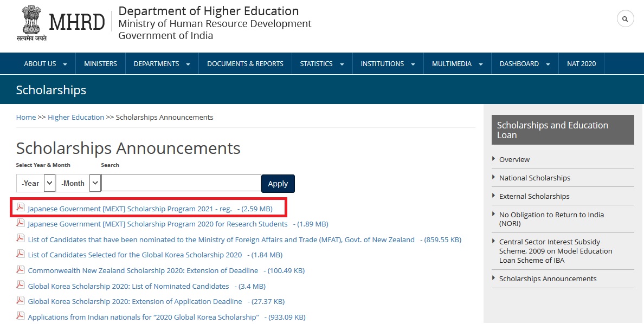Click PDF icon for Global Korea Nominated Candidates
Screen dimensions: 644x324
[21, 286]
